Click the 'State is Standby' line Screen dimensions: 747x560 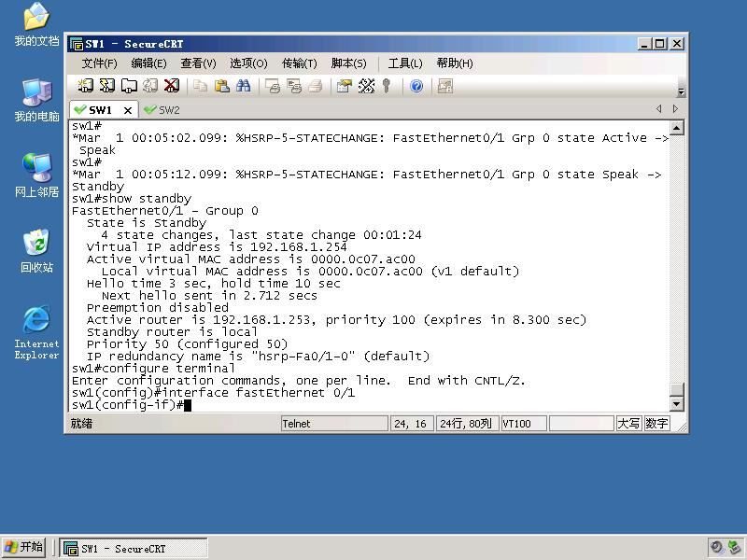click(147, 223)
